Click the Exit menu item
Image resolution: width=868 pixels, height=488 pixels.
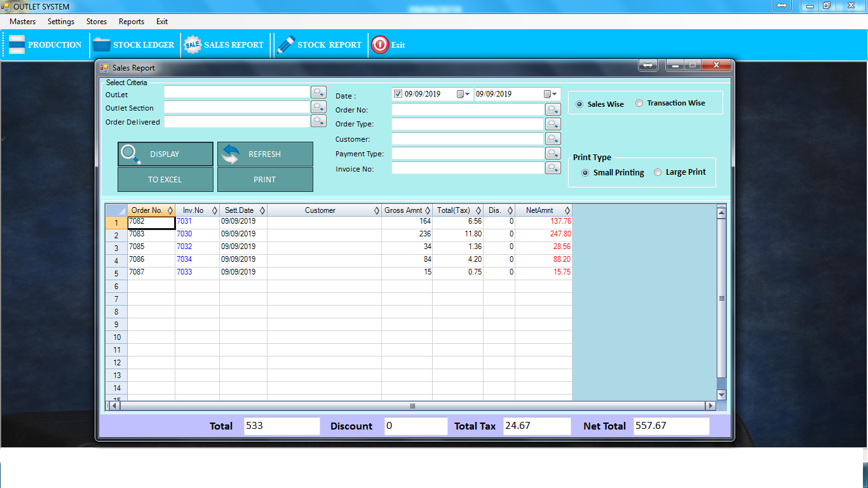click(162, 22)
